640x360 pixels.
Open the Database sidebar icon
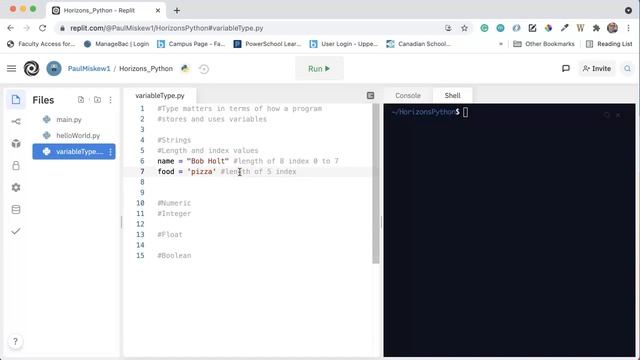click(x=16, y=209)
